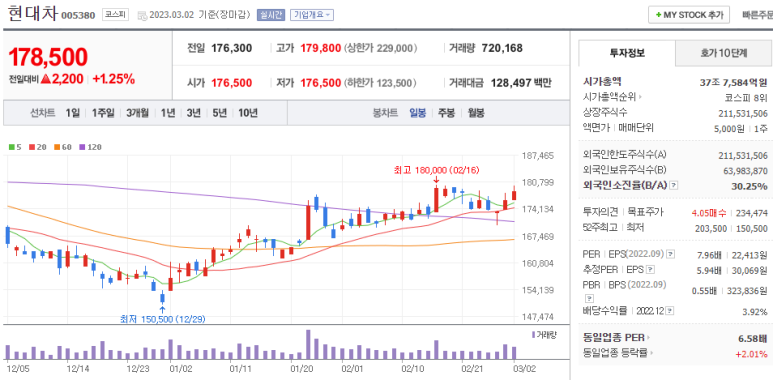The width and height of the screenshot is (773, 380).
Task: Click the help icon under PBR BPS
Action: click(x=588, y=298)
